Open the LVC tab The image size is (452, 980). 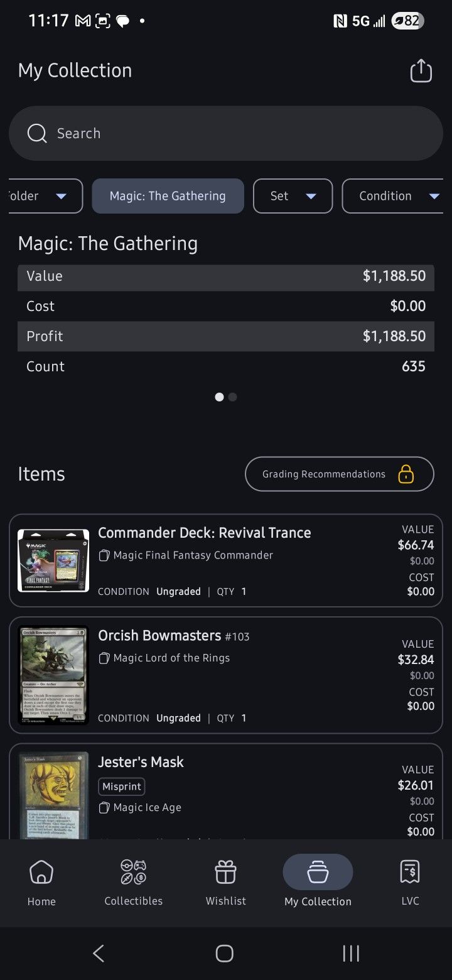(410, 883)
